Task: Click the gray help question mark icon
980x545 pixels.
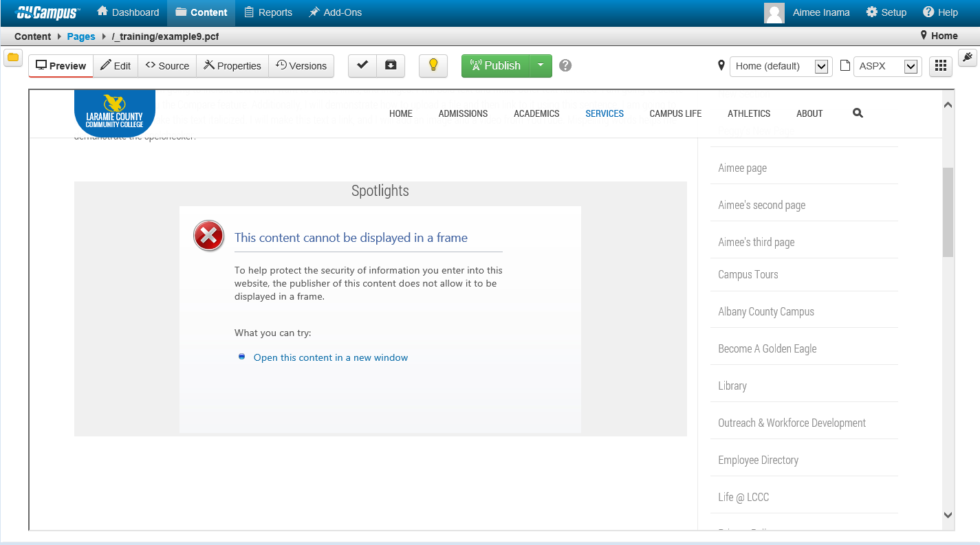Action: 565,65
